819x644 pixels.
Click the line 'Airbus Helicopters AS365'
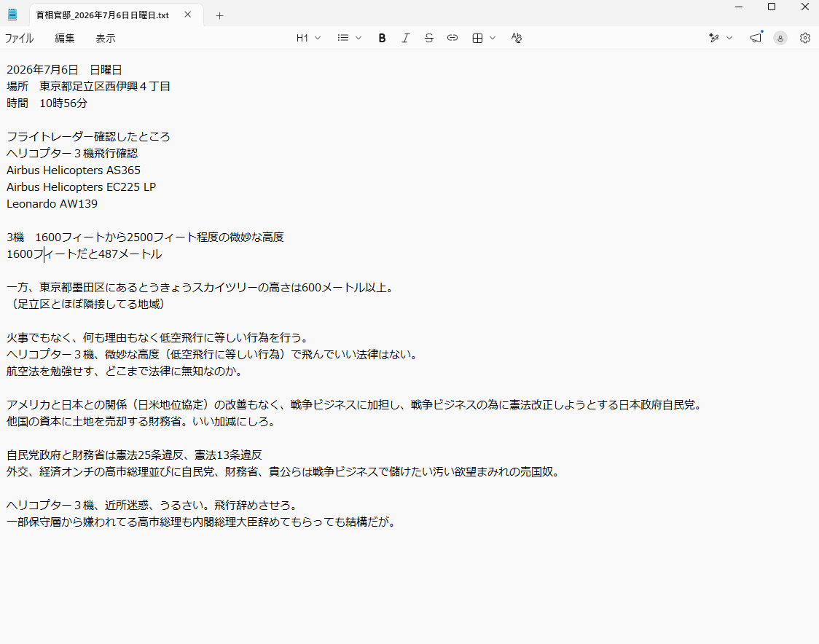(x=74, y=170)
